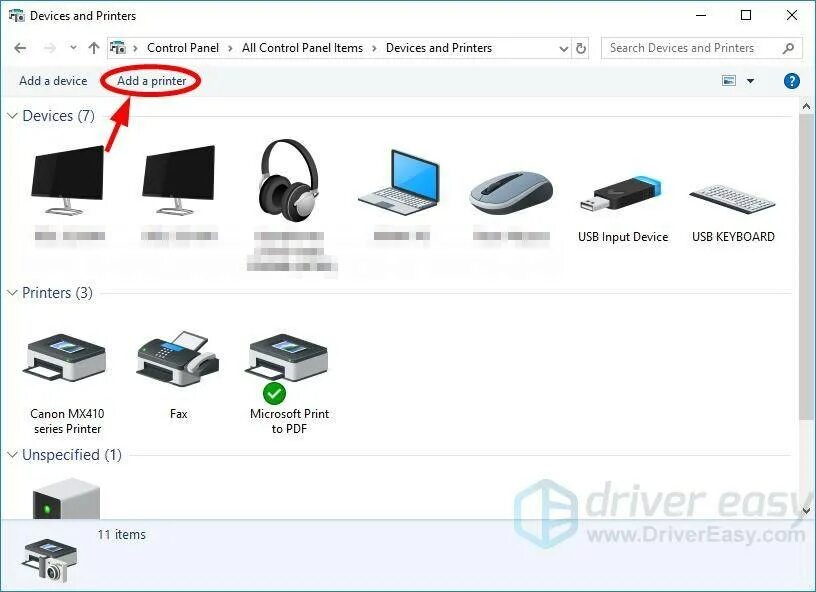Click Add a device
The width and height of the screenshot is (816, 592).
point(53,81)
